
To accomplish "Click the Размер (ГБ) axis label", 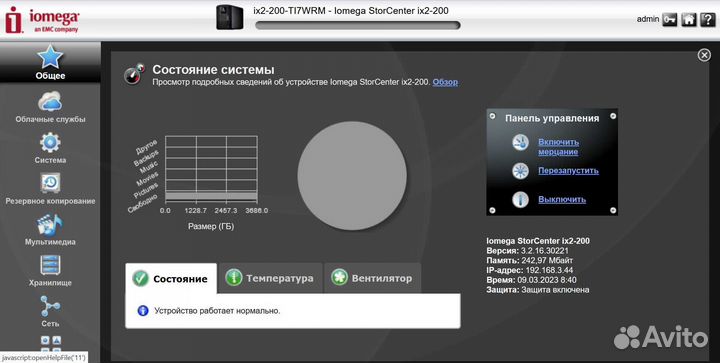I will 211,226.
